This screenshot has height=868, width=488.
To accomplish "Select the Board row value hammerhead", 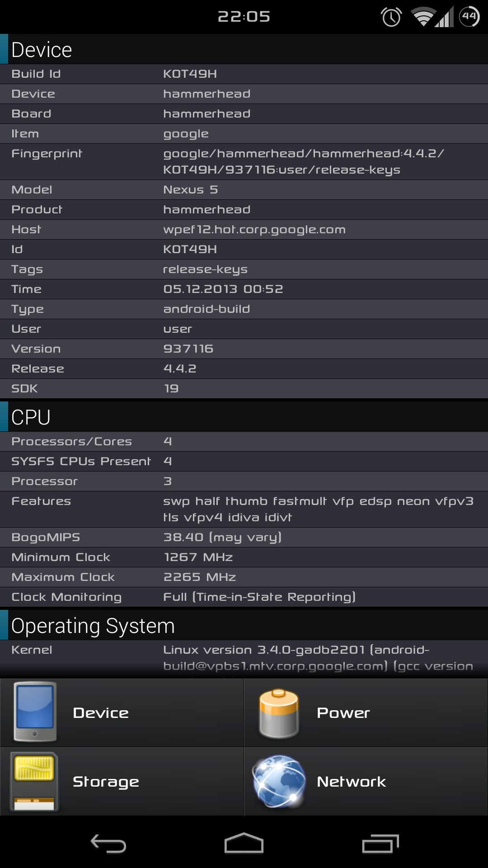I will click(206, 113).
